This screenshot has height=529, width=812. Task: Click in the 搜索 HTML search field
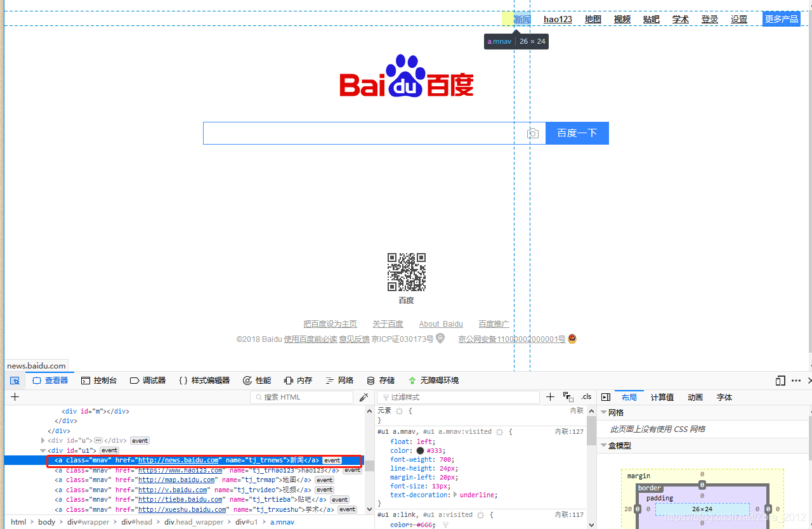302,397
